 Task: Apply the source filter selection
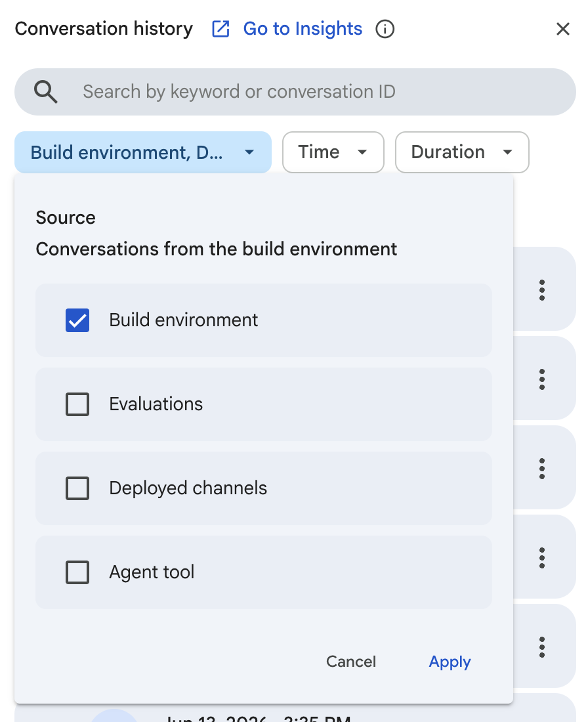coord(450,662)
